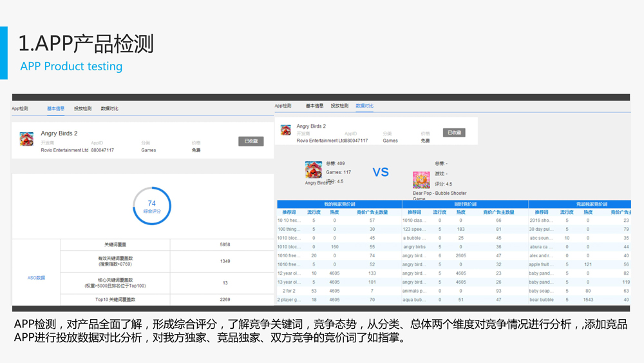Switch to 投放检测 tab in left panel
The height and width of the screenshot is (363, 644).
pos(82,109)
